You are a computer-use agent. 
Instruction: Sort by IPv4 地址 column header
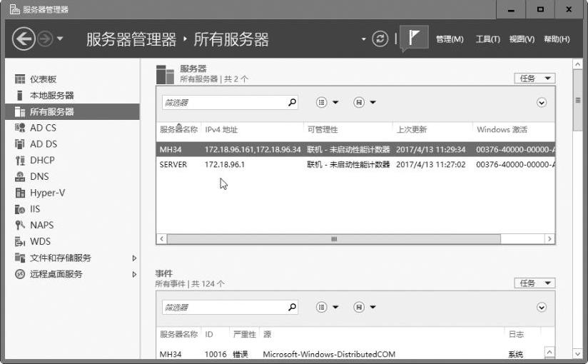(x=221, y=129)
